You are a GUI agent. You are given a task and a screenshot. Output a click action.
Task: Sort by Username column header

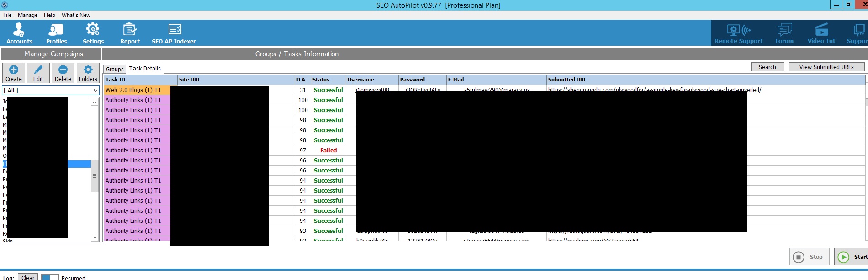point(372,80)
